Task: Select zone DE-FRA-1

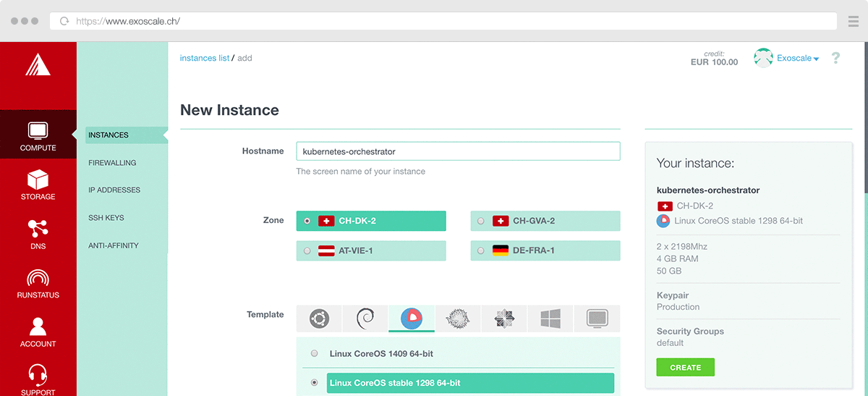Action: click(545, 250)
